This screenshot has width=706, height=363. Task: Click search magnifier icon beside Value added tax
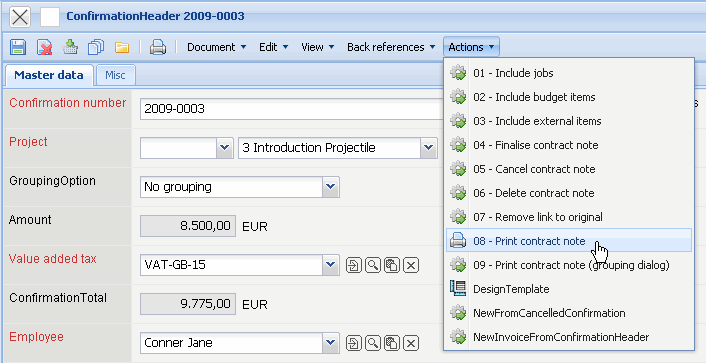tap(372, 265)
